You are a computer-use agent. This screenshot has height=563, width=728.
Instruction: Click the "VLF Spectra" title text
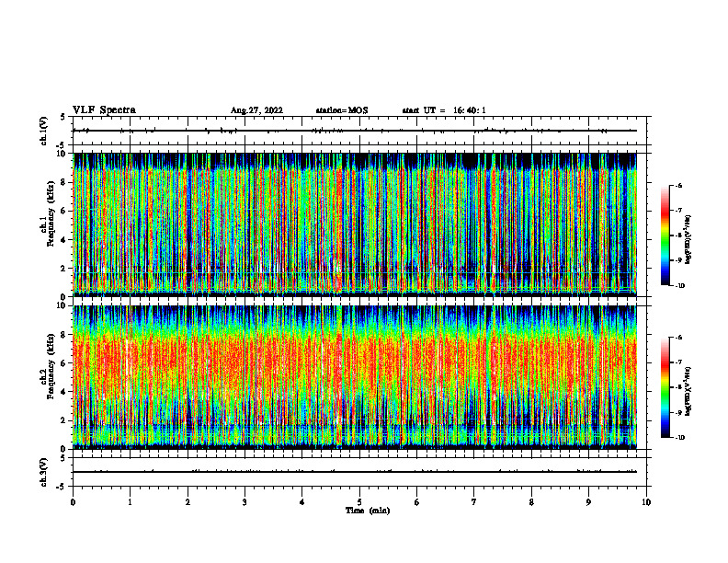click(104, 110)
